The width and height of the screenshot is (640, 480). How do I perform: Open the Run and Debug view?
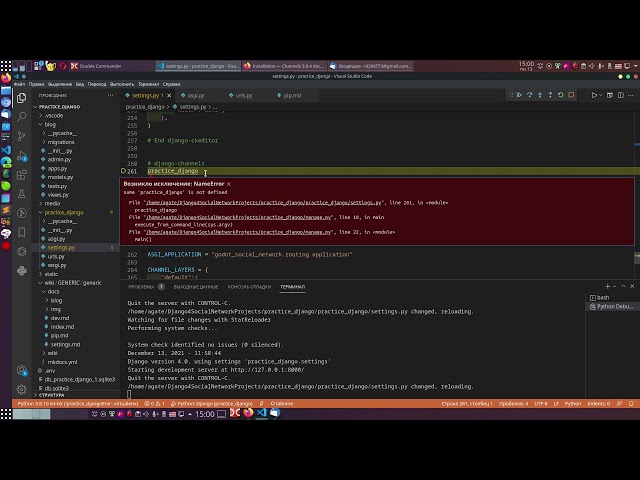[22, 156]
